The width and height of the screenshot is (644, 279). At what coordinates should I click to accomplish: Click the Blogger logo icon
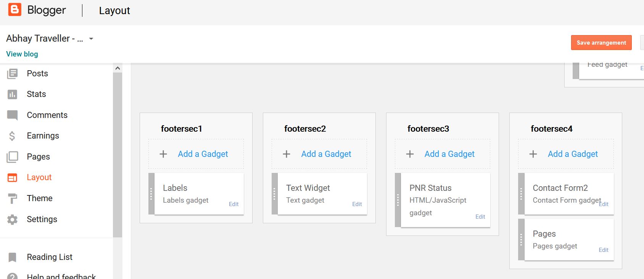tap(14, 10)
